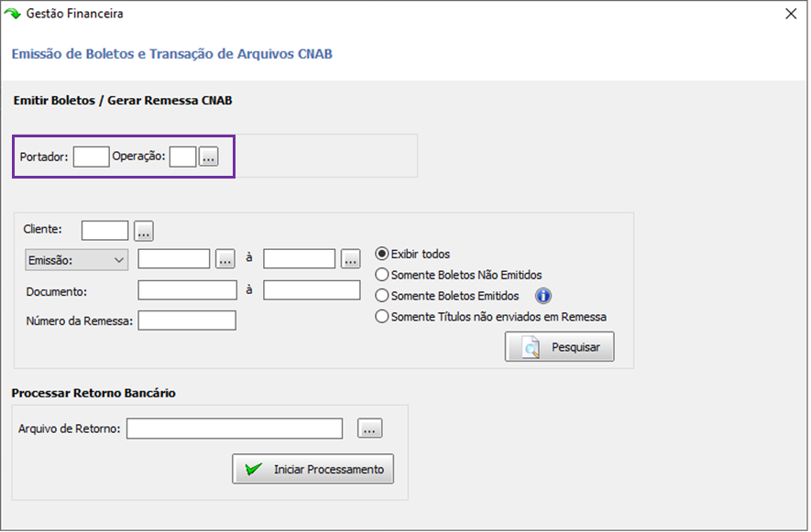811x532 pixels.
Task: Click the first Documento range field
Action: (x=187, y=290)
